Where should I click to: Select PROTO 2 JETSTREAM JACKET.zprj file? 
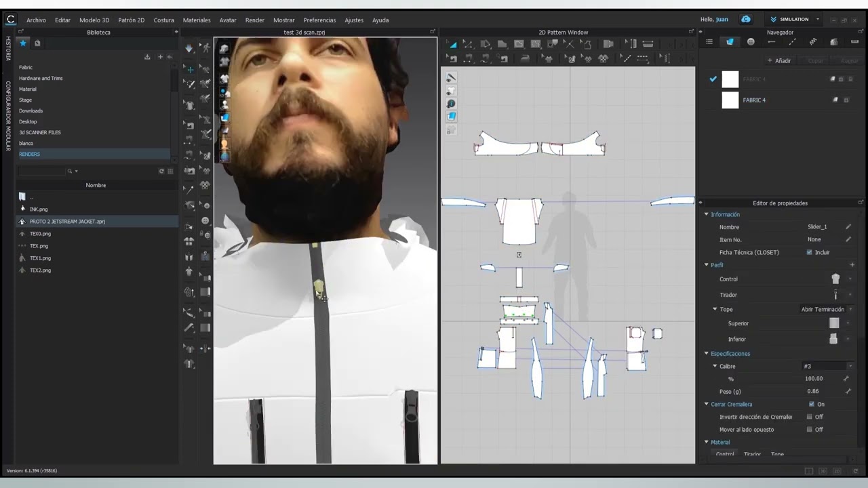67,222
